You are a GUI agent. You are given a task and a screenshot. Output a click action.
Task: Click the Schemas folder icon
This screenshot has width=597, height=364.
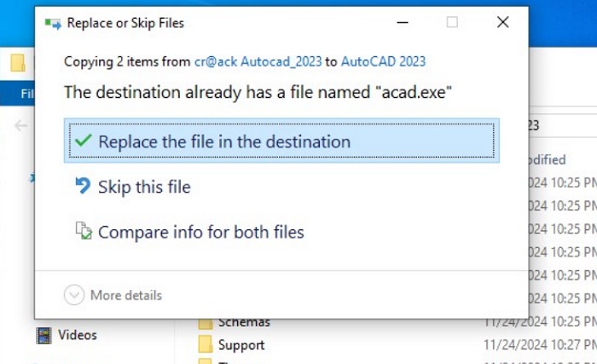tap(206, 324)
